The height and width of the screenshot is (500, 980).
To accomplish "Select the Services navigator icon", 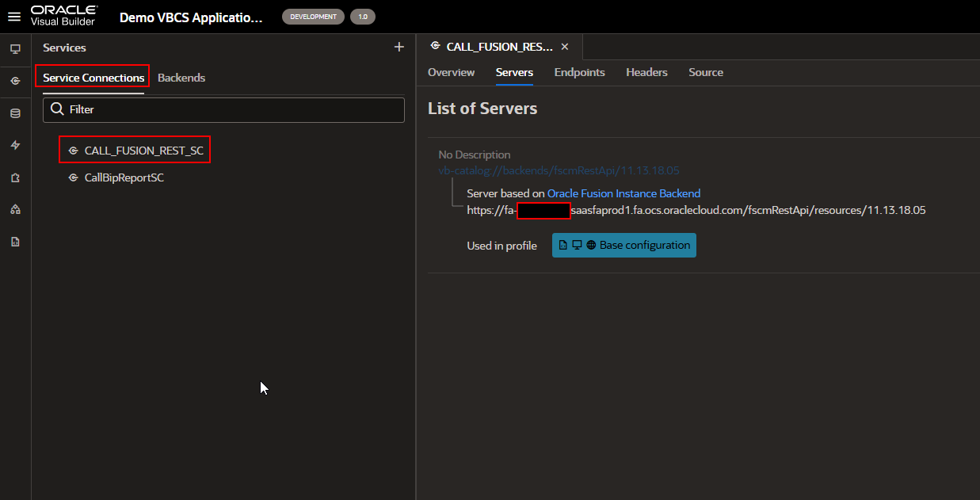I will 15,81.
